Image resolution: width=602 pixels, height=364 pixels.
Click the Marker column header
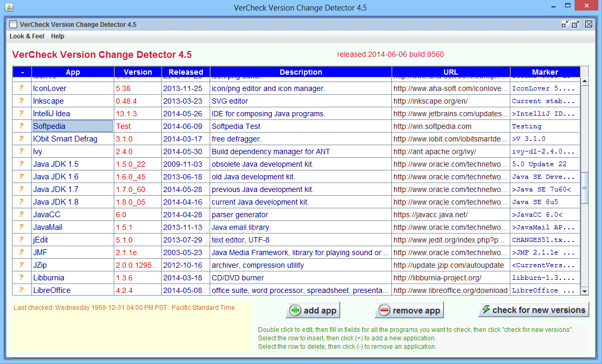(545, 72)
